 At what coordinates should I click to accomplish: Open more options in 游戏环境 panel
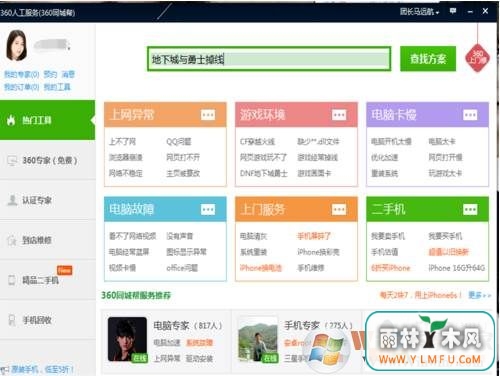[339, 115]
